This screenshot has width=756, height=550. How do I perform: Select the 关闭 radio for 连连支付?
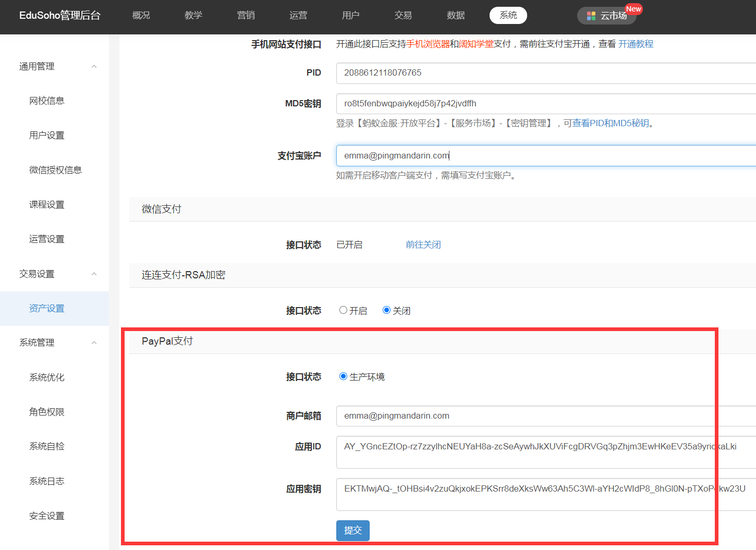pyautogui.click(x=386, y=310)
